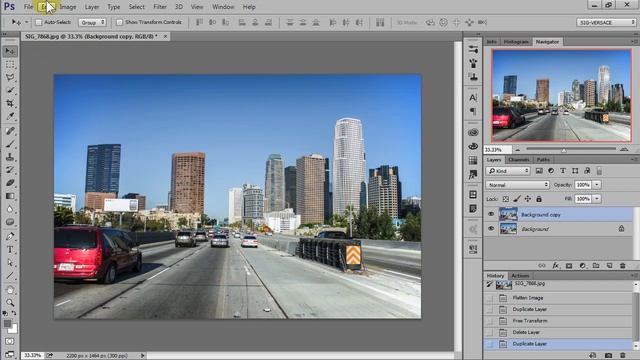The width and height of the screenshot is (640, 360).
Task: Select the Eraser tool
Action: [10, 183]
